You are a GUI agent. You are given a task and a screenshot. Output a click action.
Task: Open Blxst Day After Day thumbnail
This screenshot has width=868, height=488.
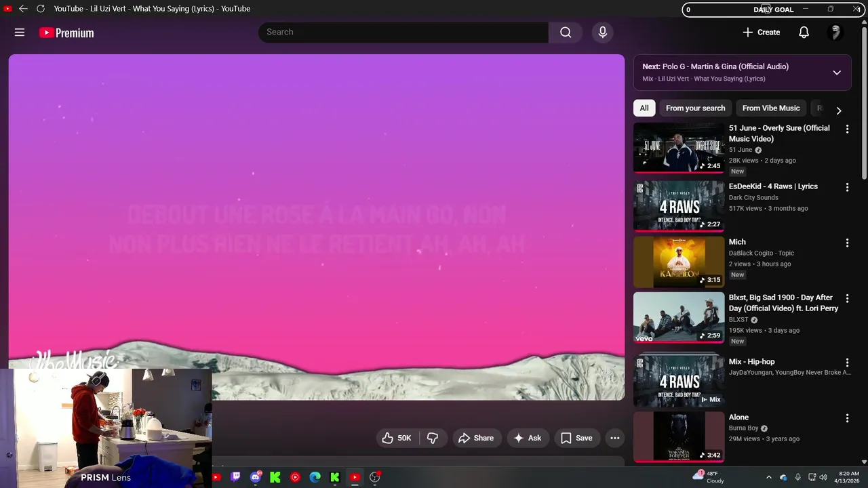pos(679,317)
